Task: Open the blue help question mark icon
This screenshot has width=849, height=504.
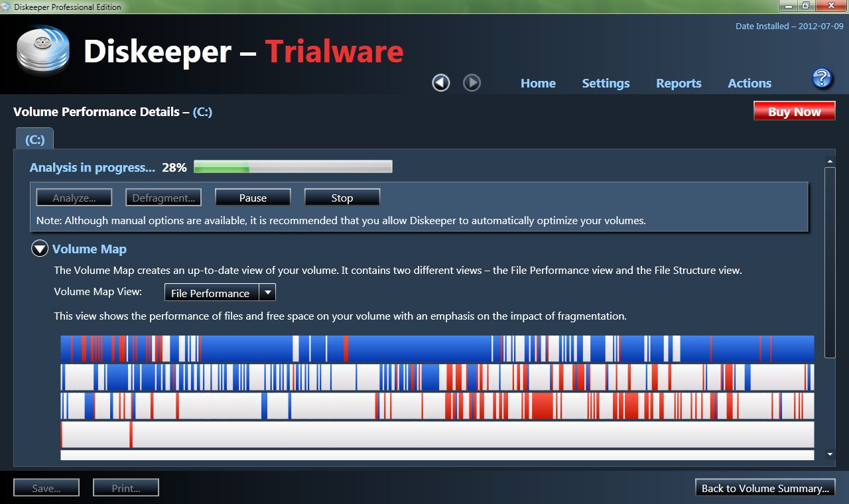Action: point(822,78)
